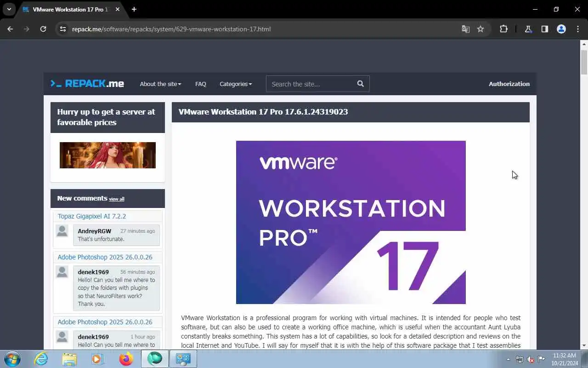Launch Internet Explorer from the taskbar
This screenshot has height=368, width=588.
pyautogui.click(x=41, y=359)
